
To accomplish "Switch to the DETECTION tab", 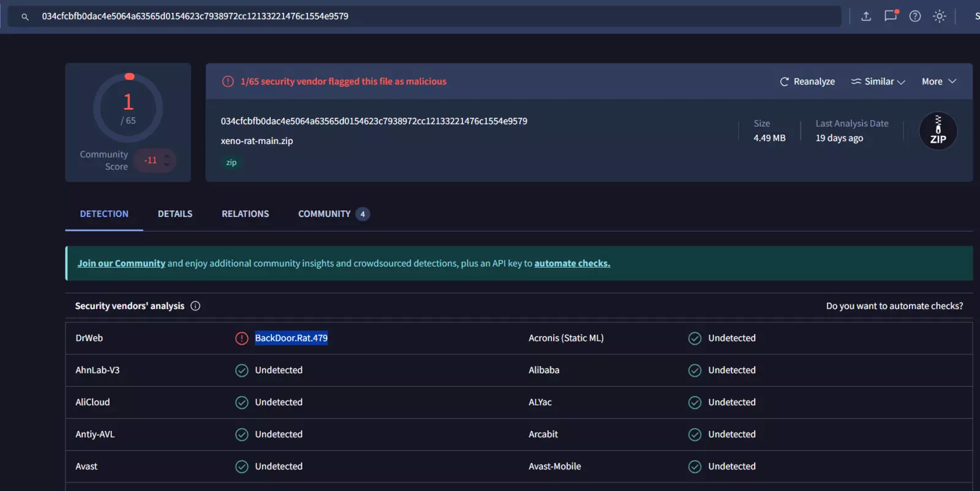I will (104, 214).
